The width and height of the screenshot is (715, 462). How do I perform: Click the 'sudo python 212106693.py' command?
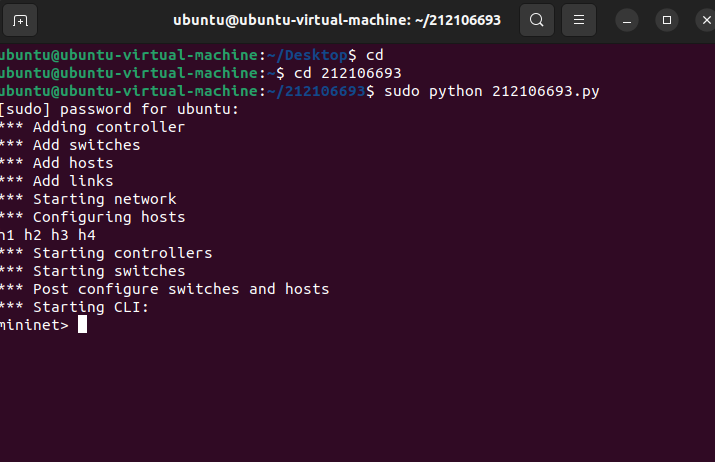click(x=488, y=91)
